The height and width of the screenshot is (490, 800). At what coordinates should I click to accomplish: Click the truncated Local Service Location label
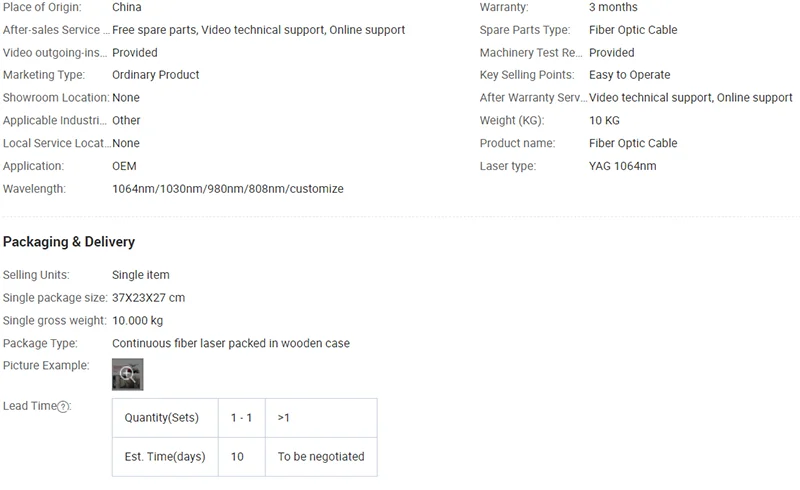[55, 144]
